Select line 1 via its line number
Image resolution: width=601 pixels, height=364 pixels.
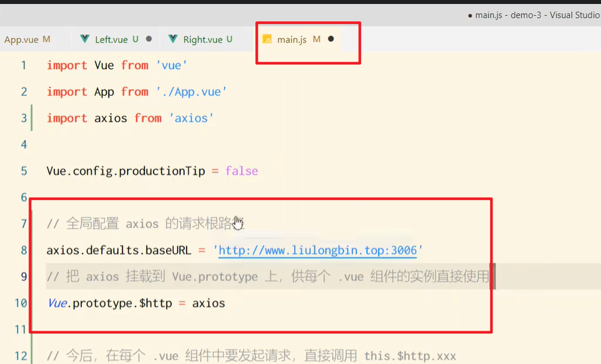(x=24, y=65)
